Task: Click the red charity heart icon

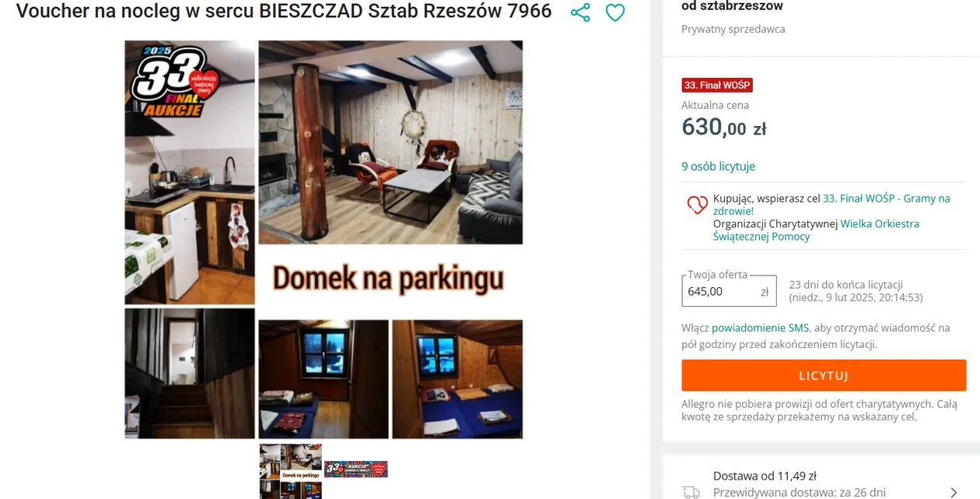Action: click(697, 205)
